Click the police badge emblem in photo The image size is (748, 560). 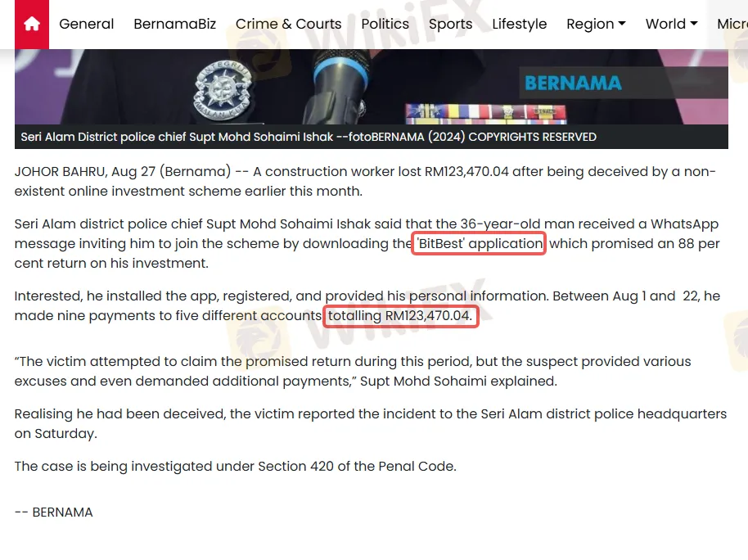click(222, 90)
